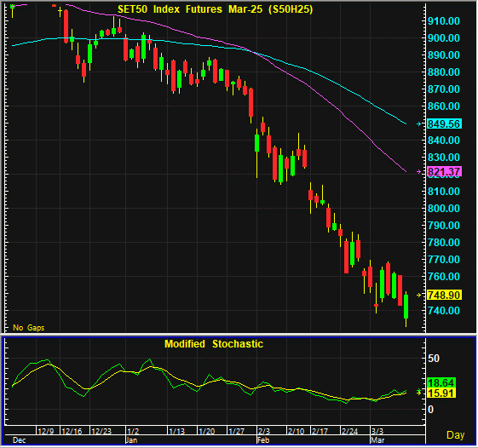Select the 3/3 date marker on the time axis
Image resolution: width=478 pixels, height=448 pixels.
377,431
